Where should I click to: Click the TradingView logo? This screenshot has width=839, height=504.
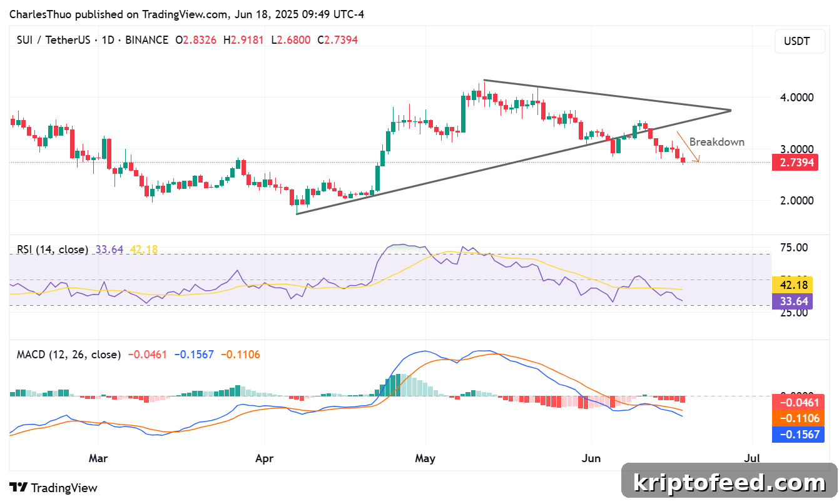point(53,488)
